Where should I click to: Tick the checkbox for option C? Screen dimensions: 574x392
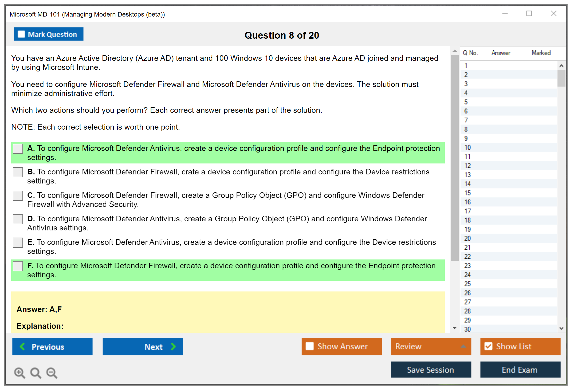pos(18,196)
